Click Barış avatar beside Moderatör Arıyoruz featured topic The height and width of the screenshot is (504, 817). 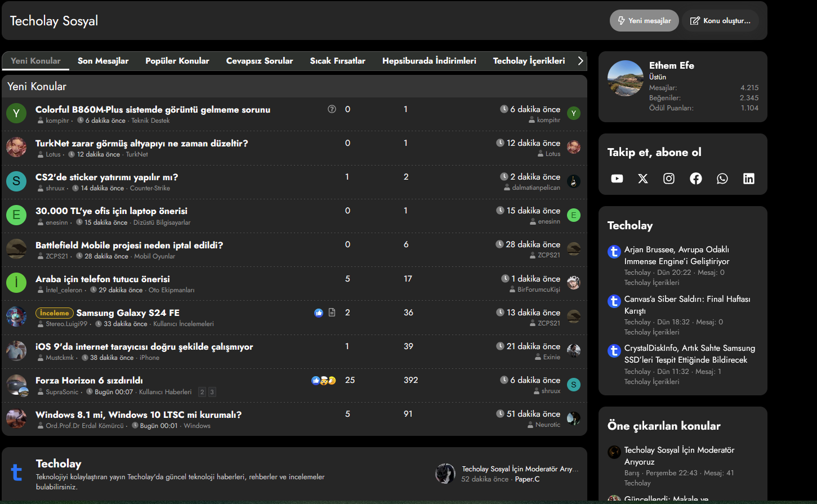[x=614, y=452]
